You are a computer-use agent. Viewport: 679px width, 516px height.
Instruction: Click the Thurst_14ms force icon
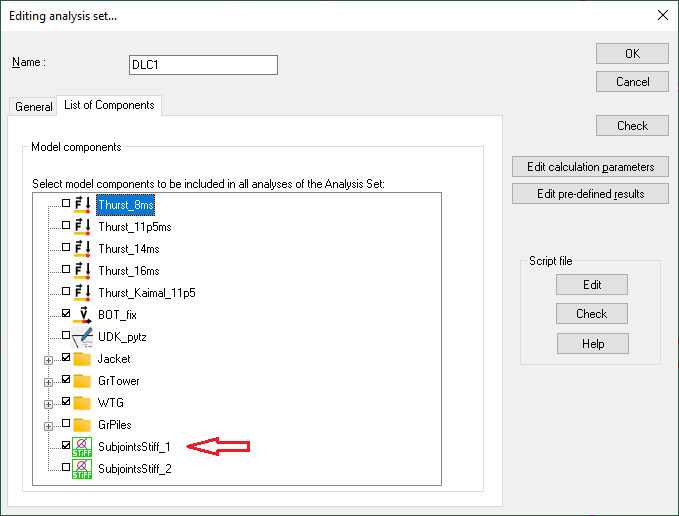click(x=83, y=248)
